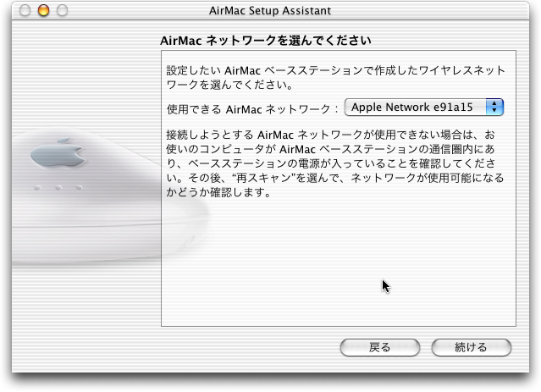This screenshot has height=392, width=541.
Task: Click the 戻る button to go back
Action: click(380, 347)
